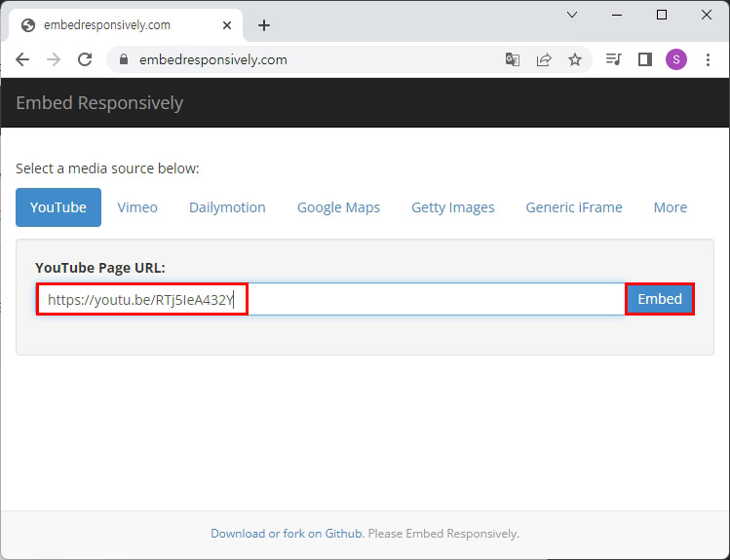Select the YouTube media source tab

click(x=58, y=207)
